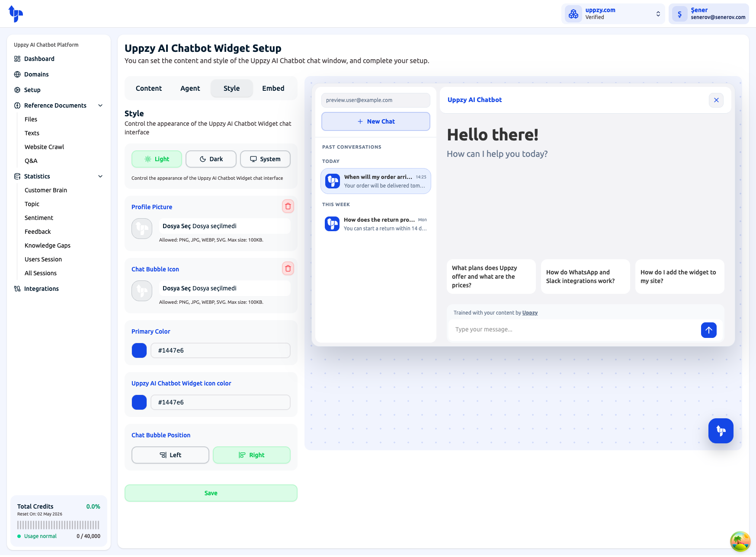Switch to the Style tab
The width and height of the screenshot is (756, 557).
tap(232, 88)
